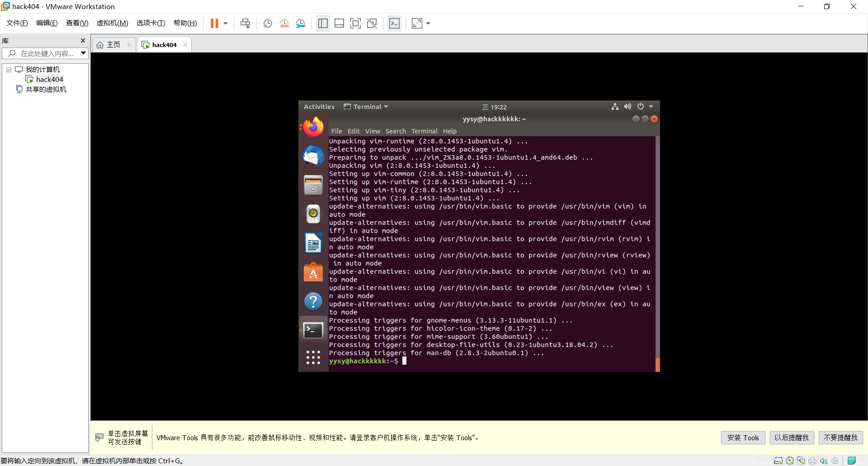Image resolution: width=868 pixels, height=466 pixels.
Task: Close the library panel
Action: point(83,41)
